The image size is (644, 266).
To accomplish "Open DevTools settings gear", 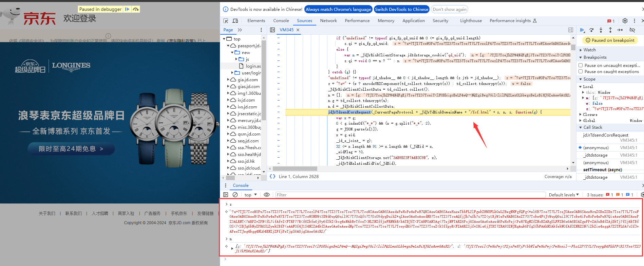I will (x=625, y=21).
